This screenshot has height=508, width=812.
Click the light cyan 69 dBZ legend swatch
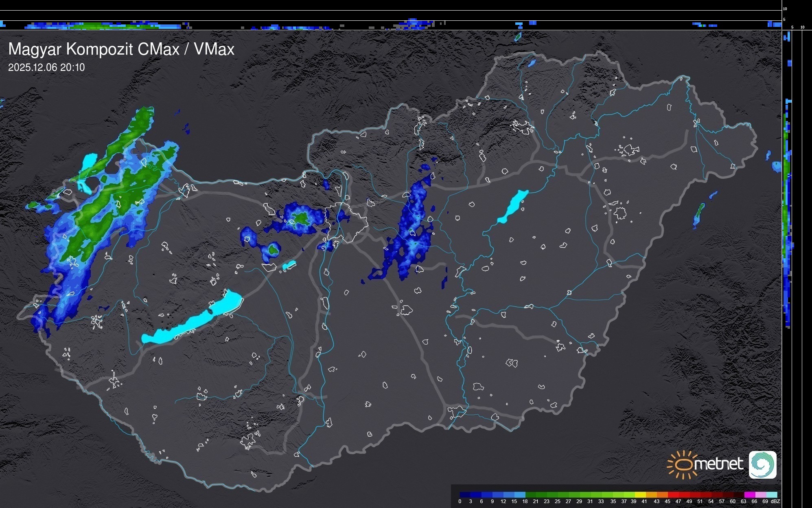(771, 495)
